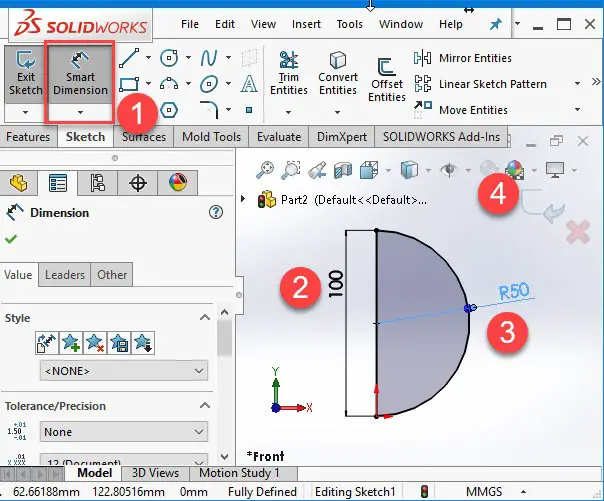The height and width of the screenshot is (501, 604).
Task: Open the File menu
Action: coord(190,24)
